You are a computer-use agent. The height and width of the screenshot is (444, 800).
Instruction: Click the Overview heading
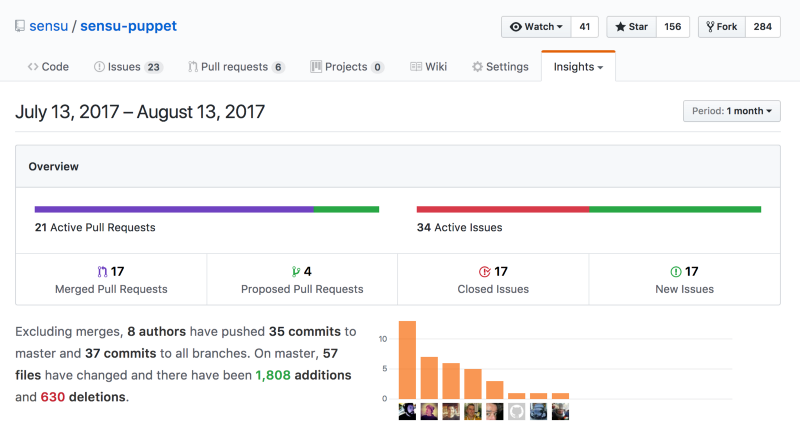tap(54, 166)
